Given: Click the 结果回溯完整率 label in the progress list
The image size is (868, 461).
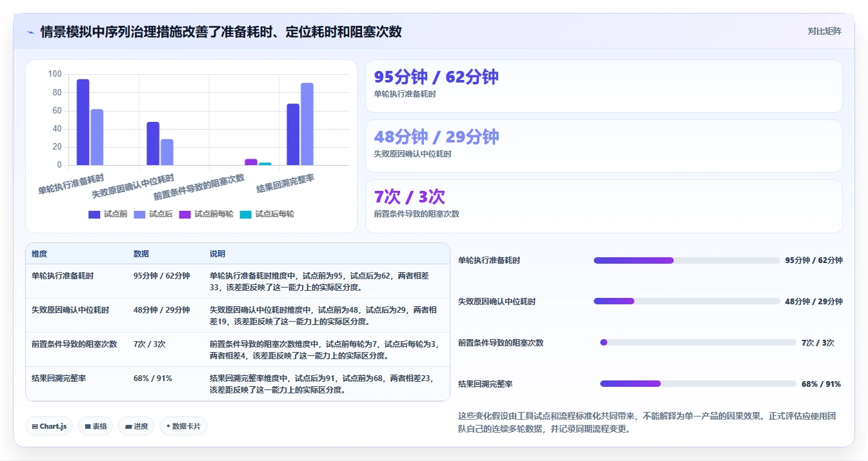Looking at the screenshot, I should pos(485,384).
